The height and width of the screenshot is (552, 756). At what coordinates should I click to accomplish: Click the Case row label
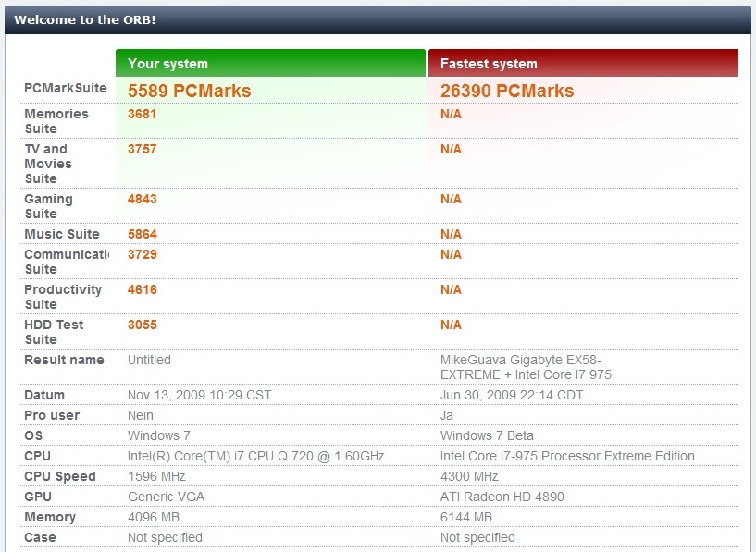tap(40, 537)
